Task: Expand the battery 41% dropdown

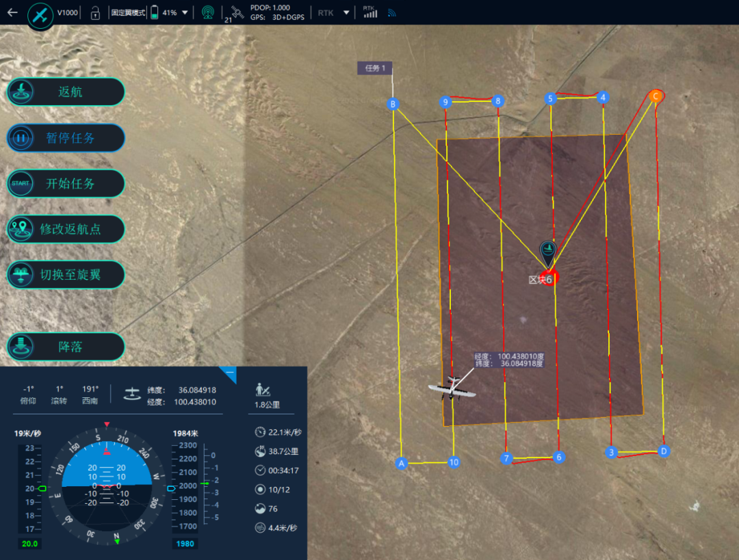Action: 185,12
